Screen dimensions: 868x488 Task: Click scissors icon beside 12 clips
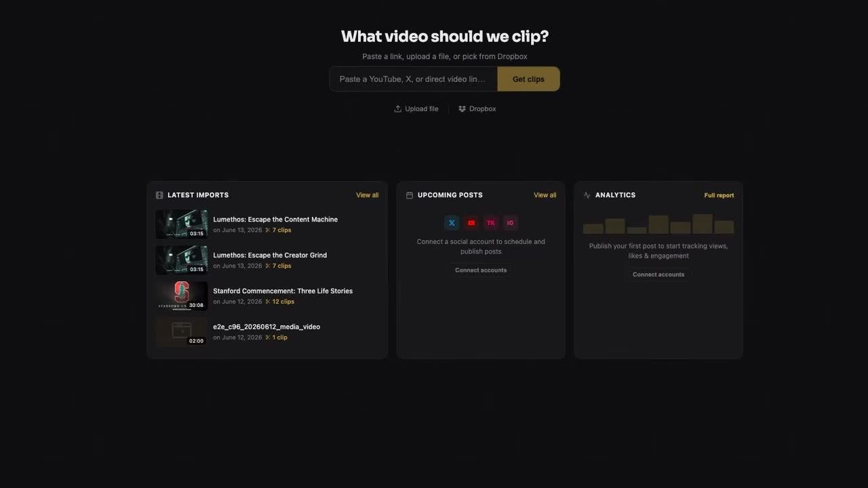coord(268,302)
